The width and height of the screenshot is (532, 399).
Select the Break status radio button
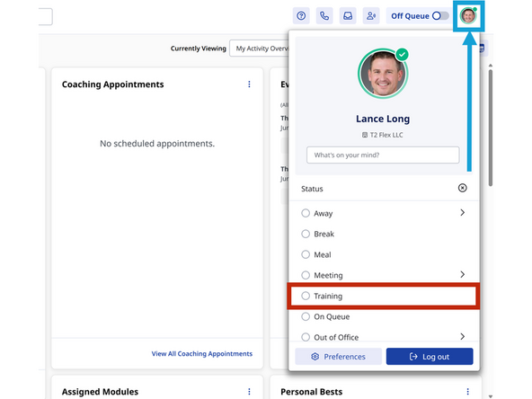click(x=306, y=234)
